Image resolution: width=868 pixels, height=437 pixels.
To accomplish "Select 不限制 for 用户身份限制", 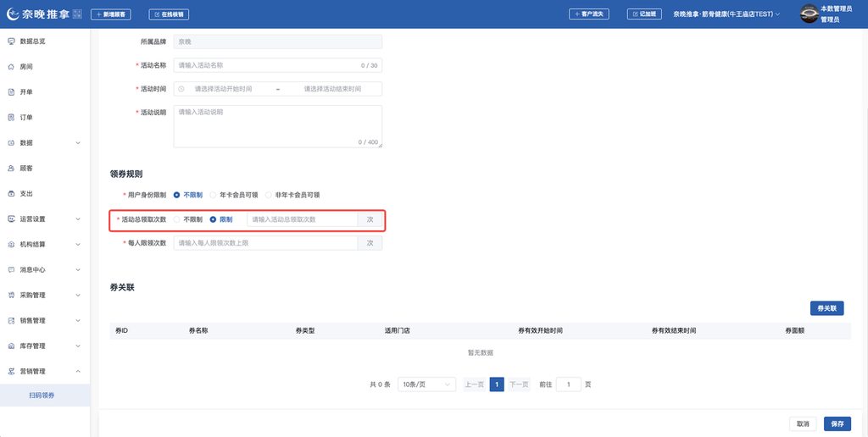I will coord(188,195).
